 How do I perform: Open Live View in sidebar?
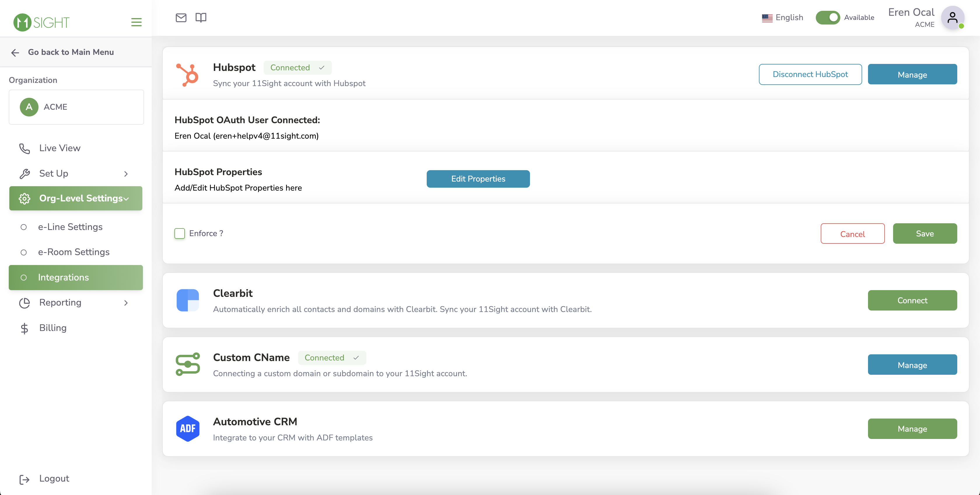[x=60, y=148]
